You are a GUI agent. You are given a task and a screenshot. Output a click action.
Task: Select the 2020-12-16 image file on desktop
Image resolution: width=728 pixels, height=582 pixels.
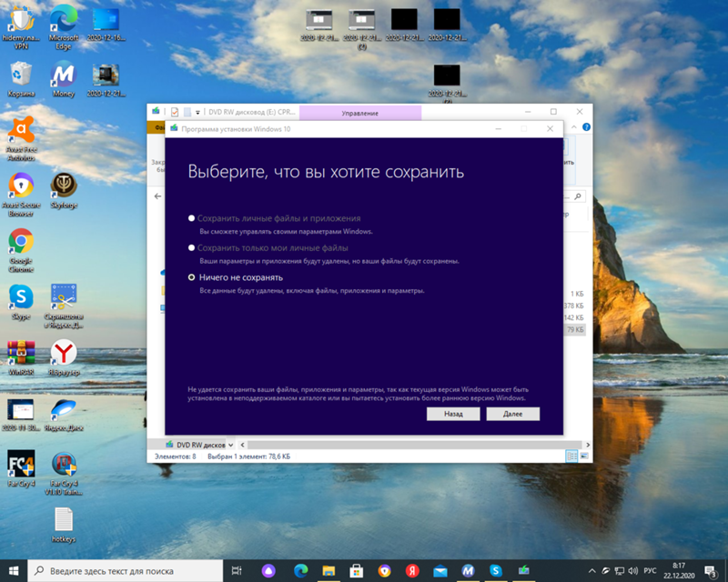pyautogui.click(x=106, y=24)
